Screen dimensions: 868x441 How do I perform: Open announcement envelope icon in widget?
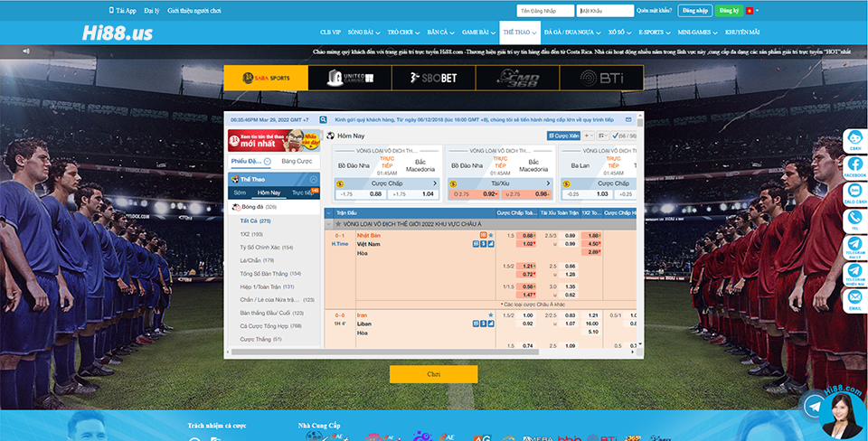tap(628, 119)
